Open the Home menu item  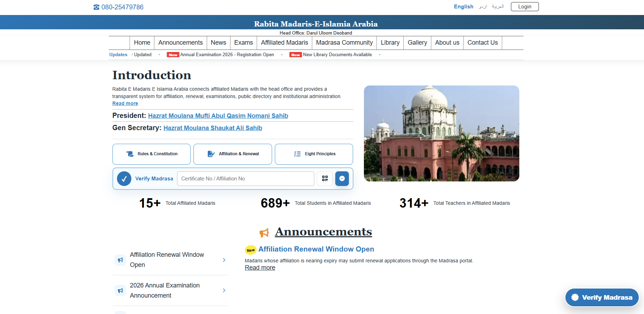(x=142, y=43)
